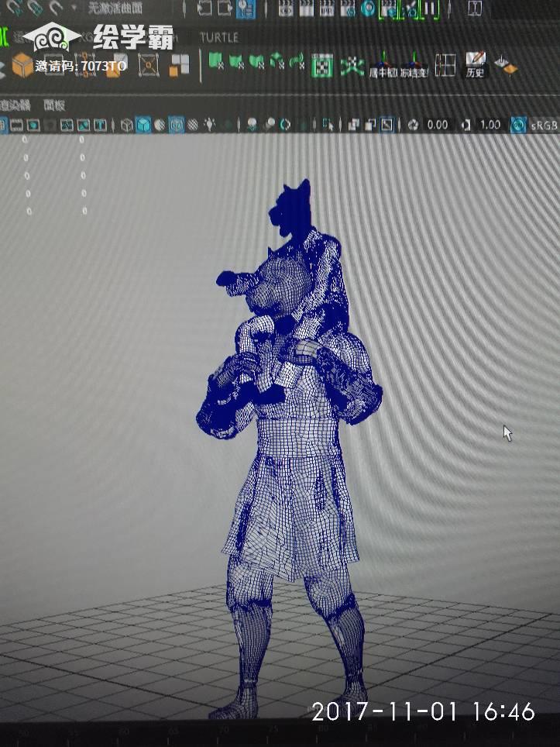This screenshot has width=560, height=747.
Task: Click the gamma icon left of 1.00
Action: pyautogui.click(x=466, y=125)
